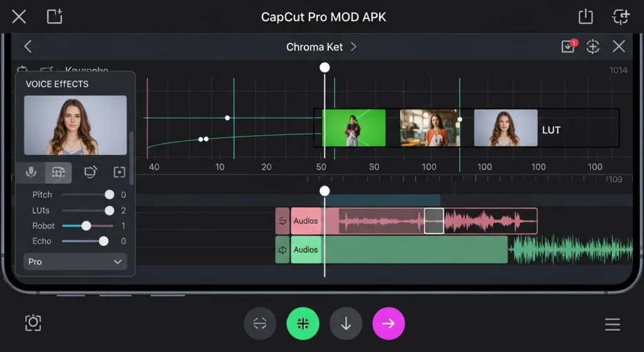Close the Chroma Ket panel

coord(619,47)
